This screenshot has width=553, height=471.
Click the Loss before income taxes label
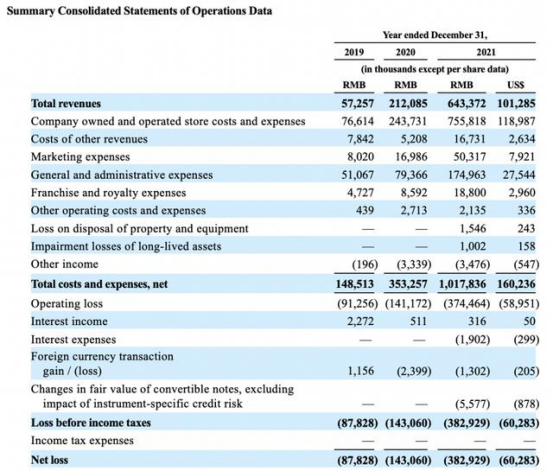(x=91, y=423)
